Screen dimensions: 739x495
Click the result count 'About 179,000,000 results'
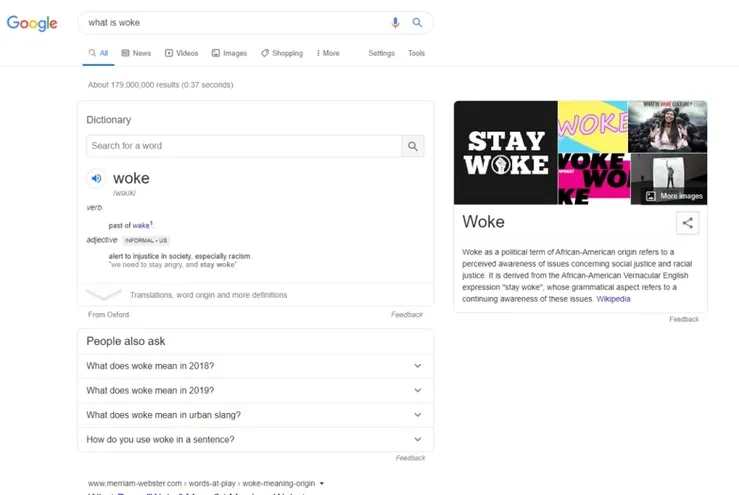pos(160,85)
